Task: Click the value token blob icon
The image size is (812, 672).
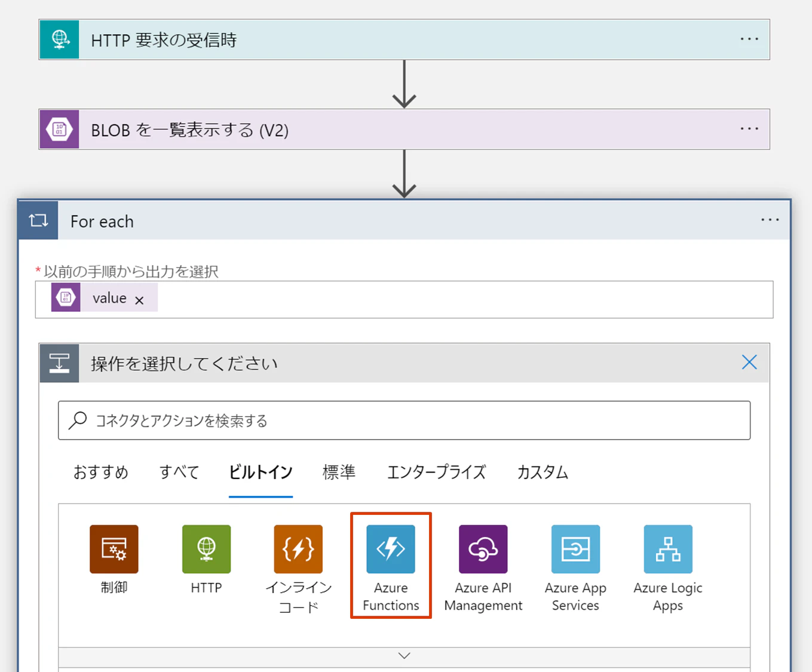Action: point(66,297)
